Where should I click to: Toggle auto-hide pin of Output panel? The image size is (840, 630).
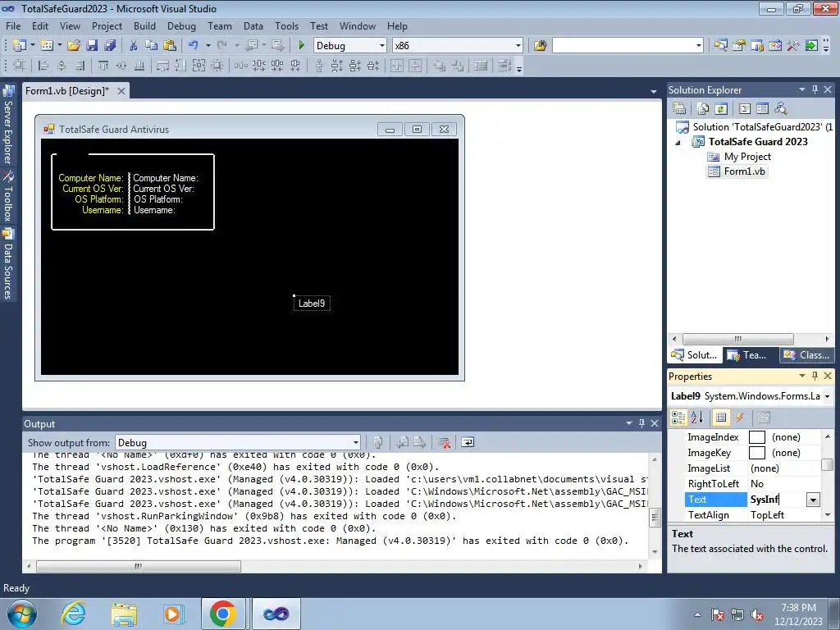tap(641, 423)
